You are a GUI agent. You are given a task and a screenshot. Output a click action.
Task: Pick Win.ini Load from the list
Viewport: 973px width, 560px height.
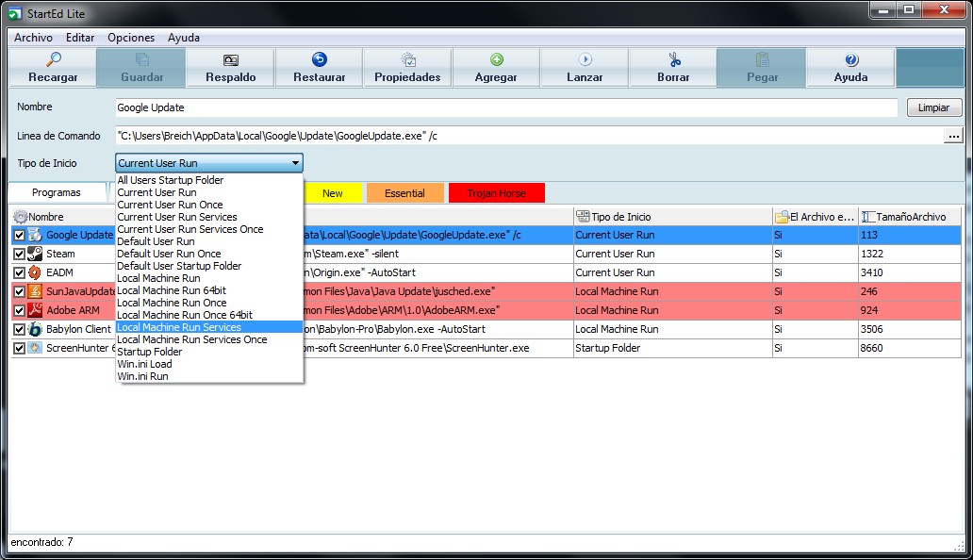(x=209, y=364)
